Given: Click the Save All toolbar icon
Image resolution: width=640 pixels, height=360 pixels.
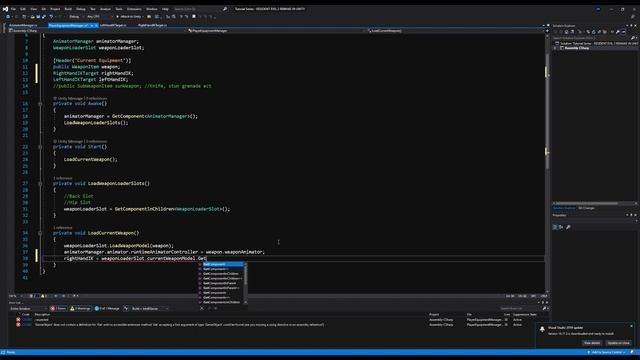Looking at the screenshot, I should click(43, 17).
